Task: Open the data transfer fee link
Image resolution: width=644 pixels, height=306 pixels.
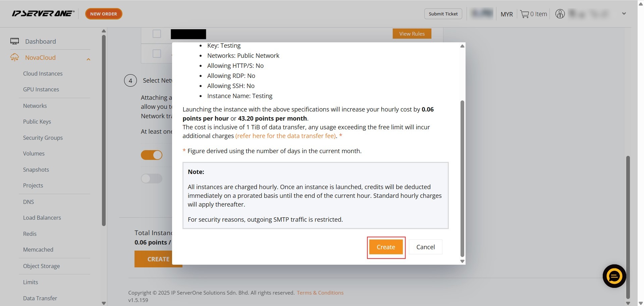Action: point(286,136)
